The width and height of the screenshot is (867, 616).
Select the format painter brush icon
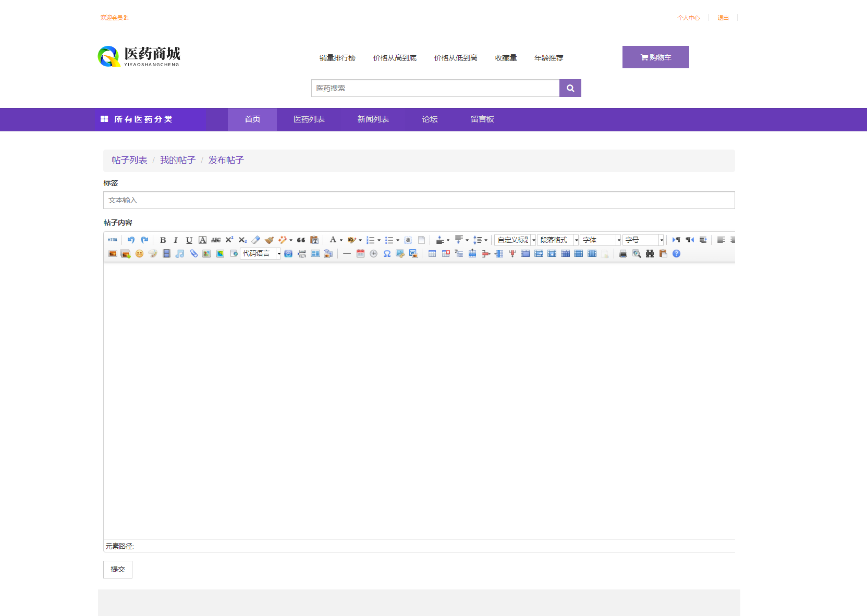pos(269,240)
